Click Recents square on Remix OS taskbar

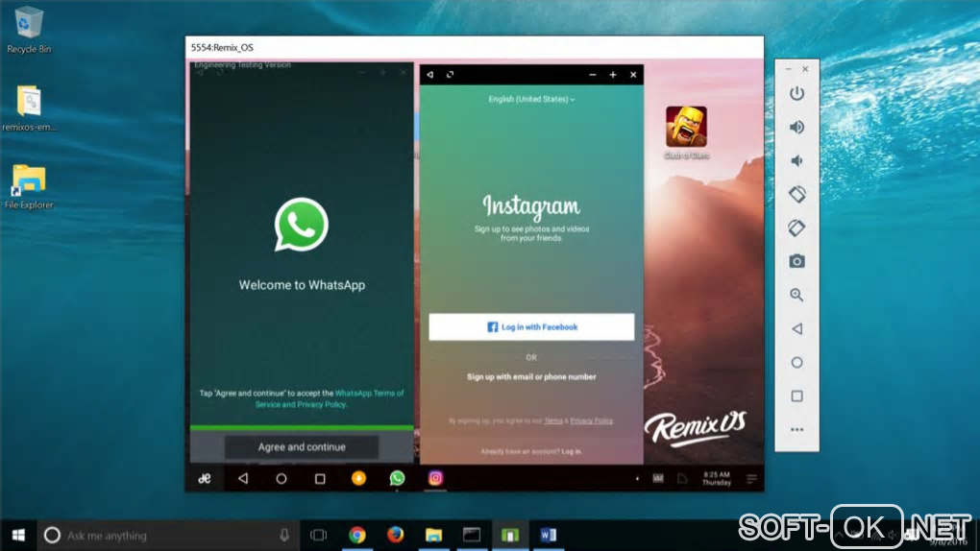pos(320,479)
